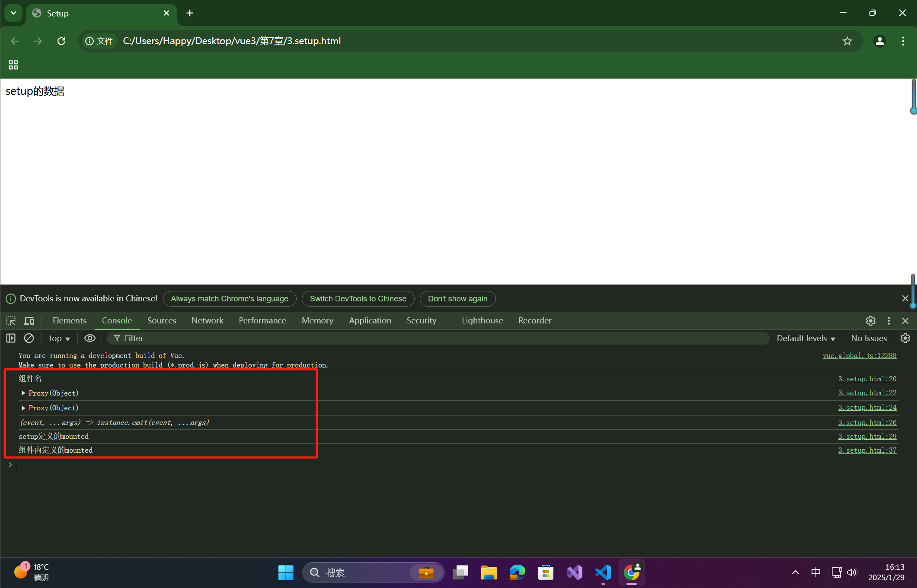Image resolution: width=917 pixels, height=588 pixels.
Task: Open File Explorer from the taskbar
Action: pos(489,573)
